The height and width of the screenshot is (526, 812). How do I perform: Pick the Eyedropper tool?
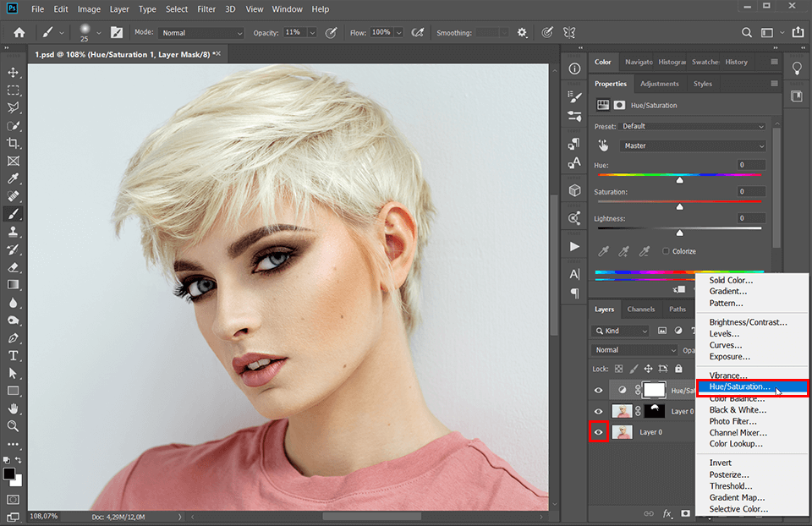[x=14, y=178]
